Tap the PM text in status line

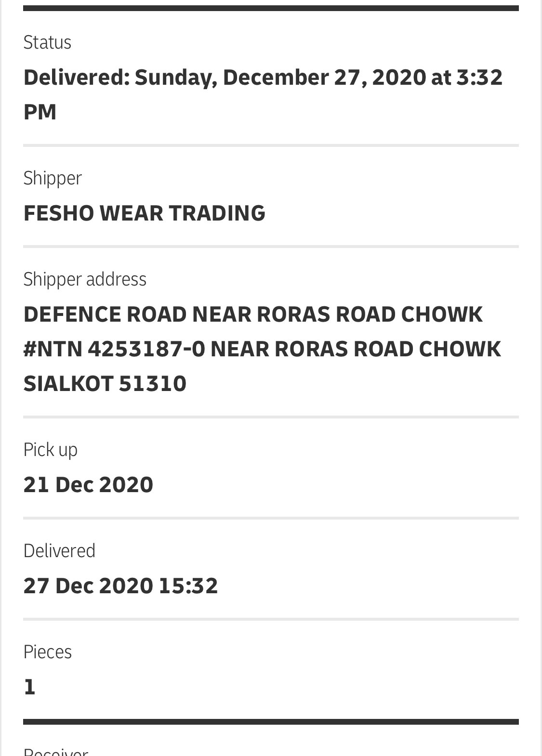click(40, 112)
